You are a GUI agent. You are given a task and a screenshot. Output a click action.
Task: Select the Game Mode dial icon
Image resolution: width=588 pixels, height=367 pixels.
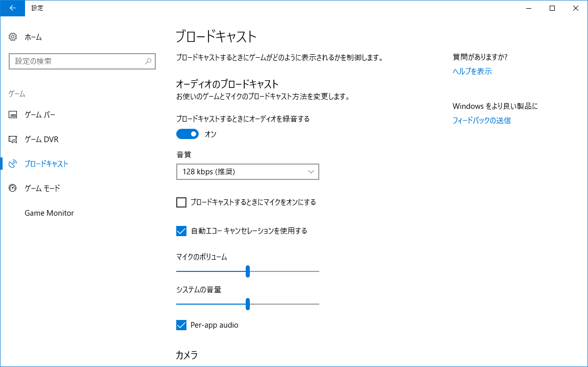[x=12, y=188]
